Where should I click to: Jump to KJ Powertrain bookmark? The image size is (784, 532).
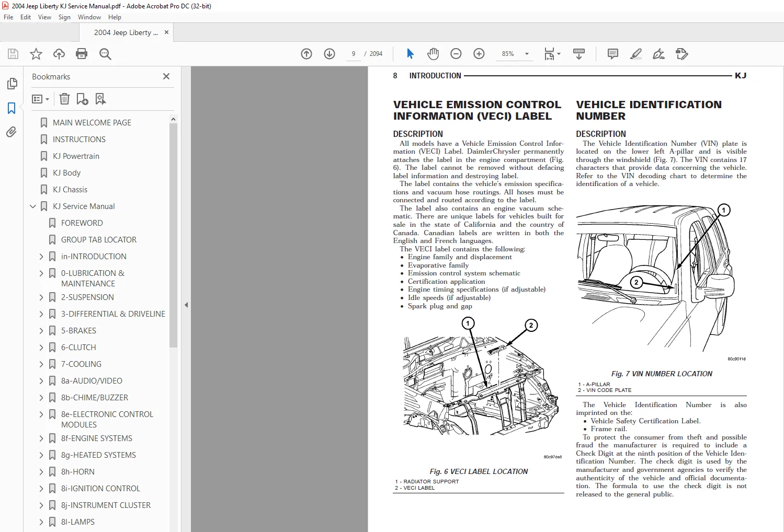coord(76,156)
